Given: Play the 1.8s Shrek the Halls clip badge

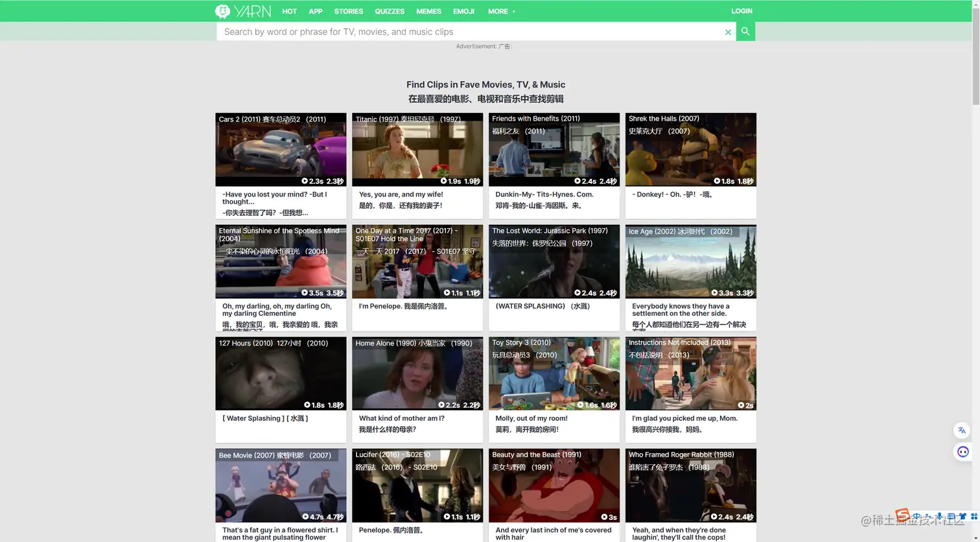Looking at the screenshot, I should [733, 181].
